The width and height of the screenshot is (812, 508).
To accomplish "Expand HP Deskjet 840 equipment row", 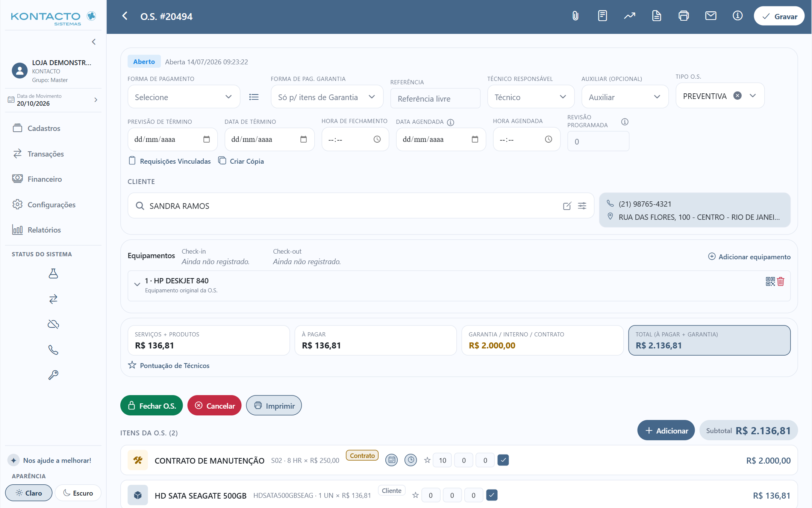I will [x=137, y=284].
